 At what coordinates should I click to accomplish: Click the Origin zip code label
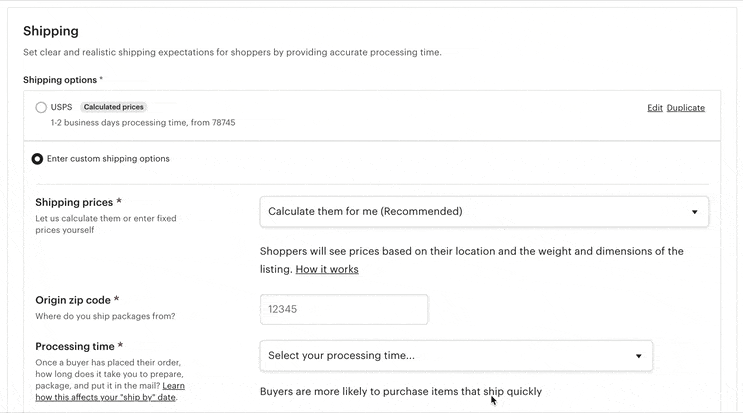pos(77,300)
